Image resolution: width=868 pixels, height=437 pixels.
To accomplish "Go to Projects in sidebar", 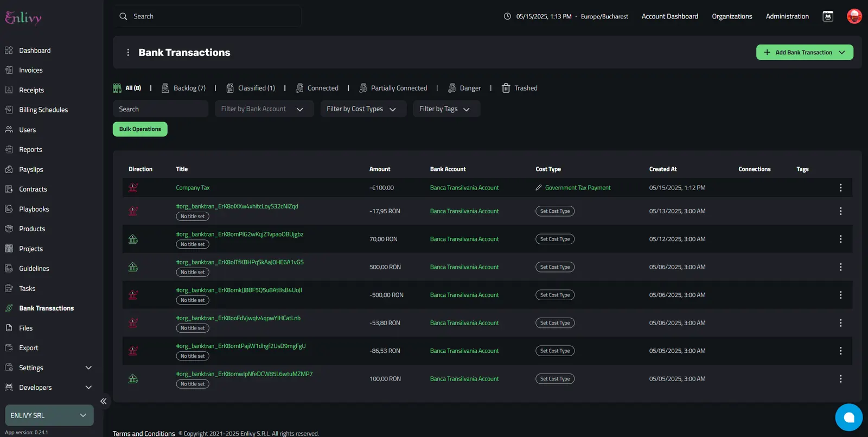I will click(x=31, y=249).
